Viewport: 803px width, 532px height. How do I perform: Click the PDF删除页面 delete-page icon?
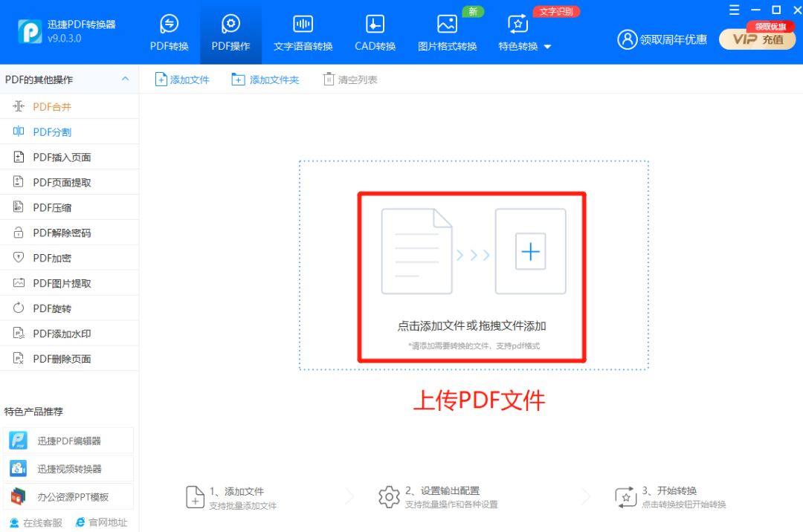pyautogui.click(x=19, y=358)
